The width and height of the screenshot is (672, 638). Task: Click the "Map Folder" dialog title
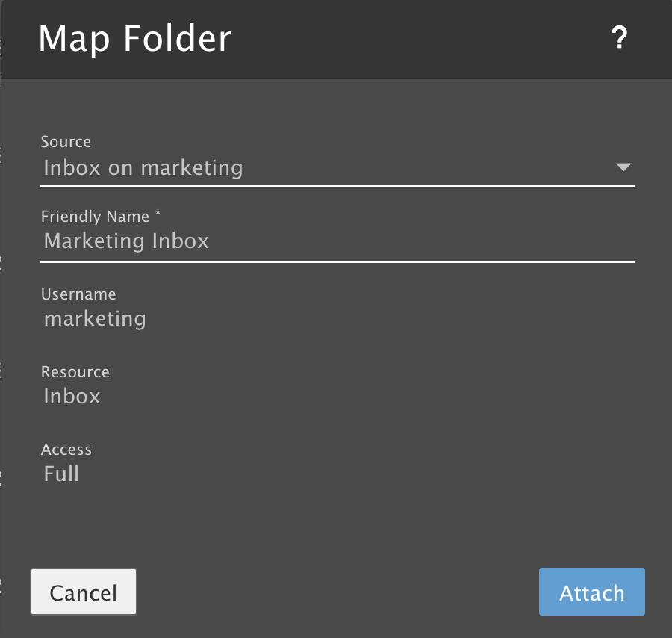coord(135,38)
